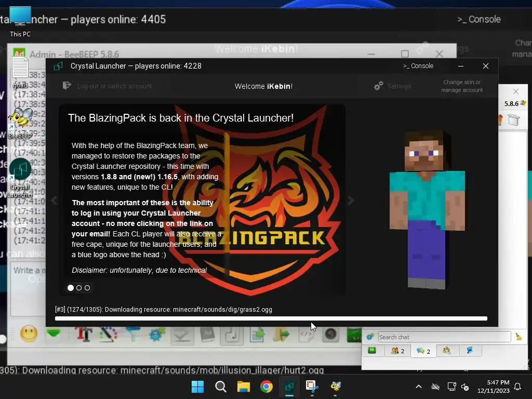Click the Crystal Launcher title bar icon
532x399 pixels.
(x=58, y=66)
